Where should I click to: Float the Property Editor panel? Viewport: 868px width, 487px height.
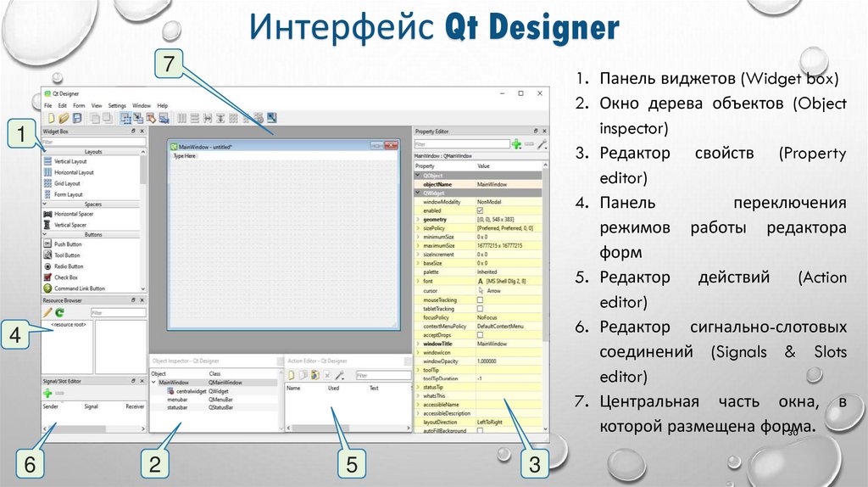point(536,132)
